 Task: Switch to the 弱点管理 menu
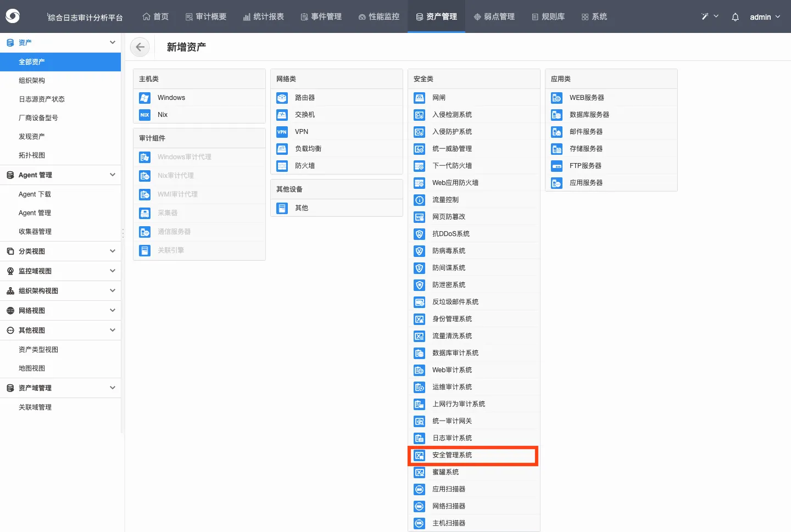pos(494,17)
